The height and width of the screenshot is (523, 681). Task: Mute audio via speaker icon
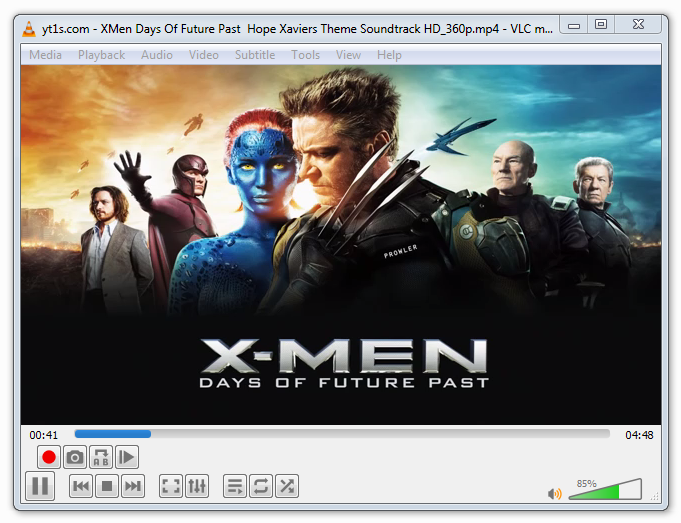(555, 493)
